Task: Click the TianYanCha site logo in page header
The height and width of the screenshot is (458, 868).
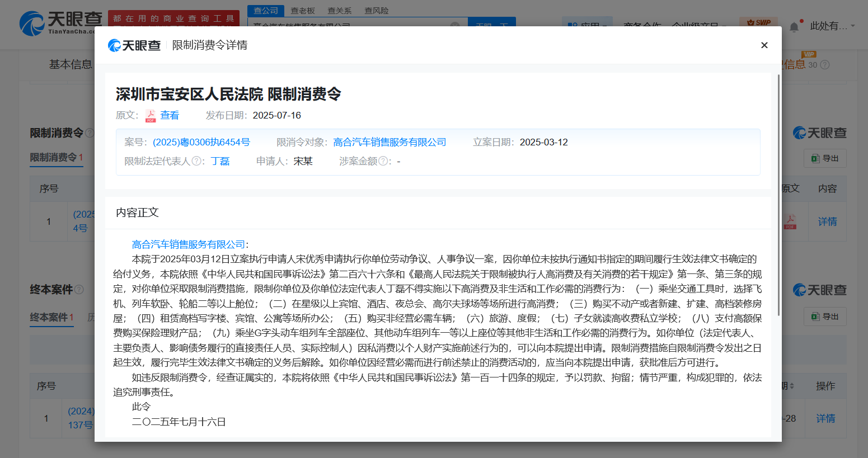Action: pyautogui.click(x=60, y=23)
